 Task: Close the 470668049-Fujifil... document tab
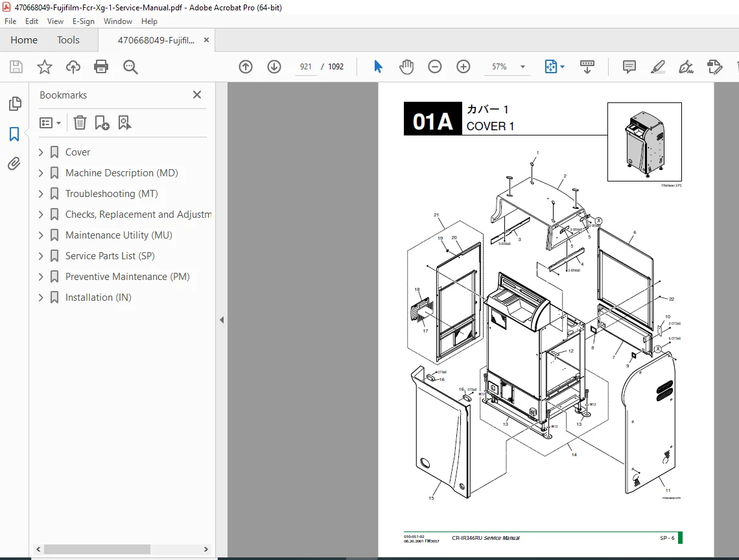coord(206,40)
